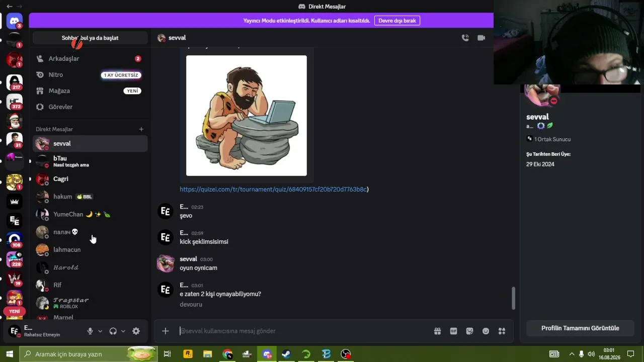Open the apps launcher icon in message bar
644x362 pixels.
point(502,331)
